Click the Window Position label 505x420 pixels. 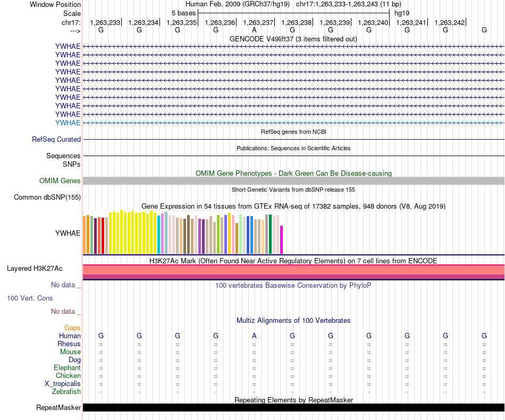point(55,4)
